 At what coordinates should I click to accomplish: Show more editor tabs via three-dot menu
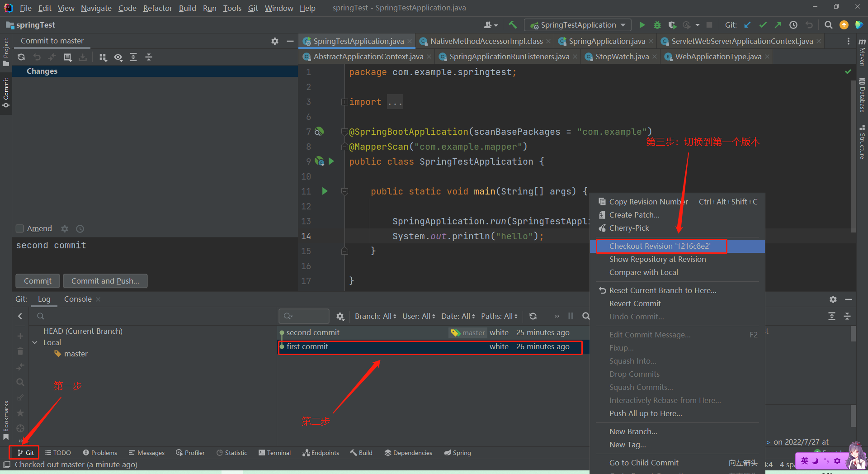click(848, 41)
